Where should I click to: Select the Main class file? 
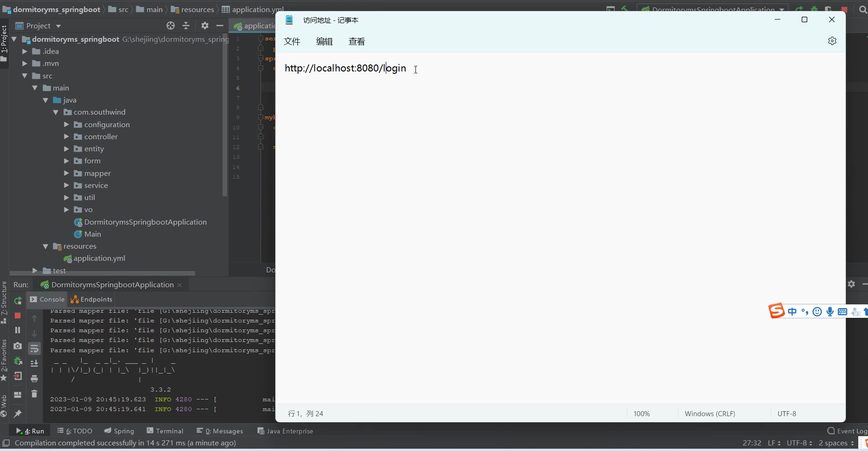(x=93, y=234)
